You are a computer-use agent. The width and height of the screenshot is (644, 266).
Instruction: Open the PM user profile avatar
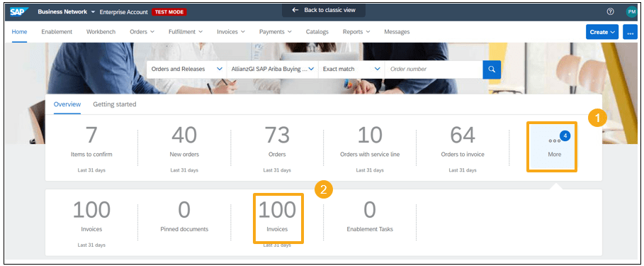coord(631,12)
